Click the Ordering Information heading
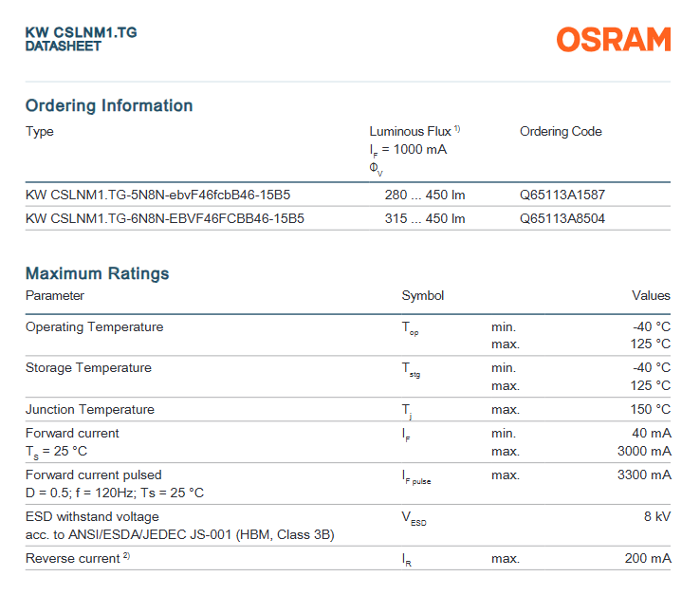Viewport: 700px width, 614px height. click(109, 105)
